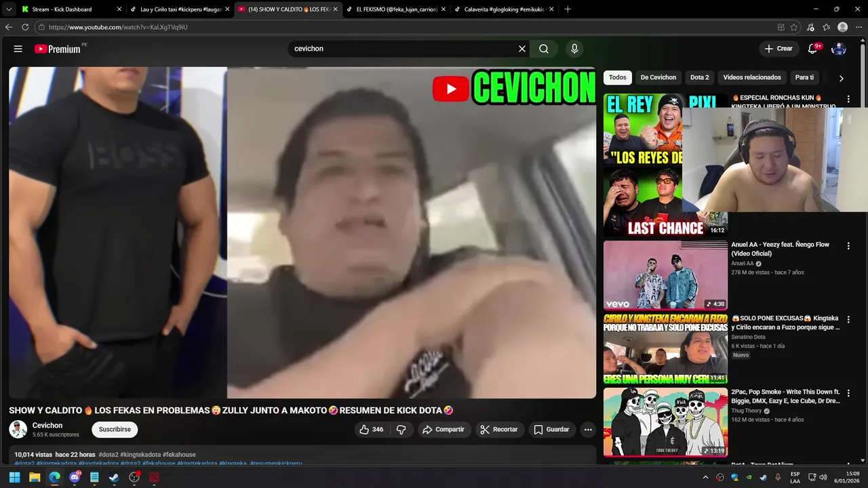
Task: Open 'SOLO PONE EXCUSAS' video title
Action: click(785, 323)
